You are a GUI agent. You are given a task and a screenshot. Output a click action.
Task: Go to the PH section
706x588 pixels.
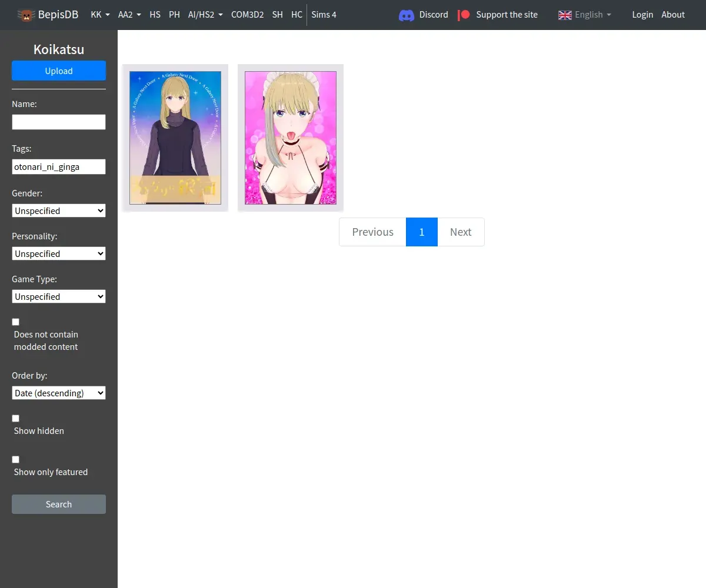point(174,15)
